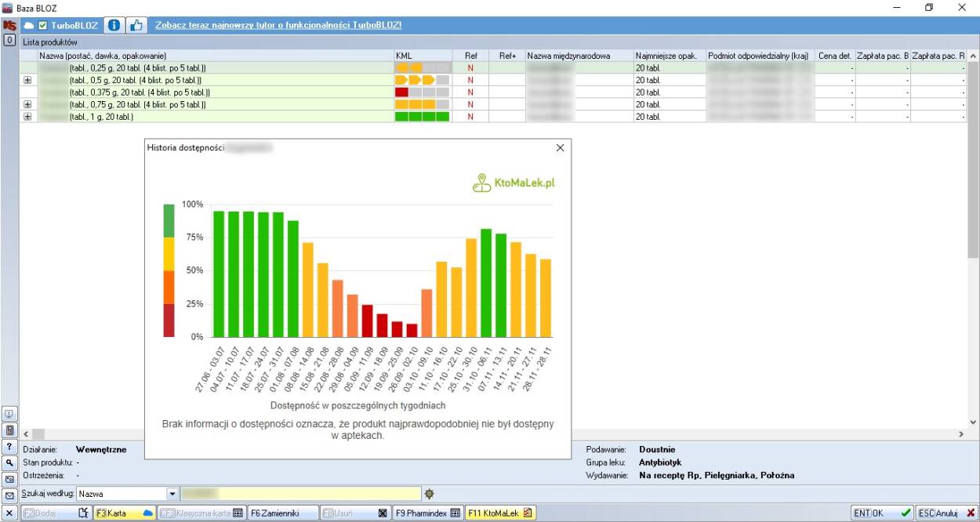Viewport: 980px width, 522px height.
Task: Sort by the KML column header
Action: [423, 56]
